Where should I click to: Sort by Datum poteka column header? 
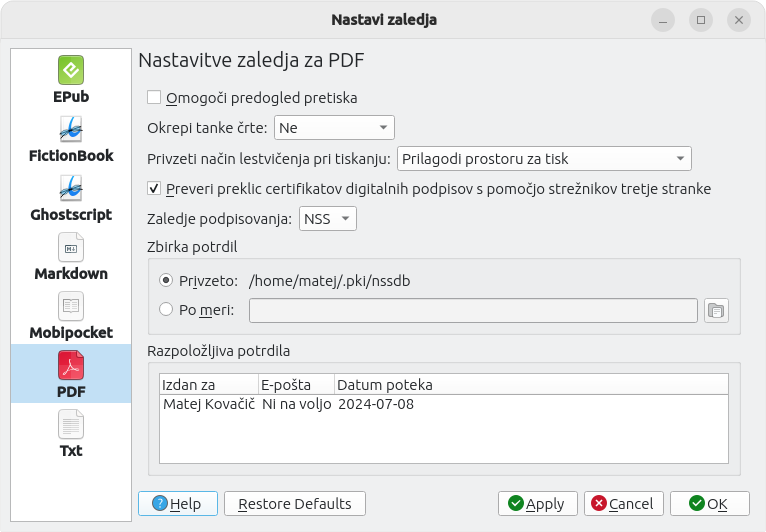click(532, 385)
